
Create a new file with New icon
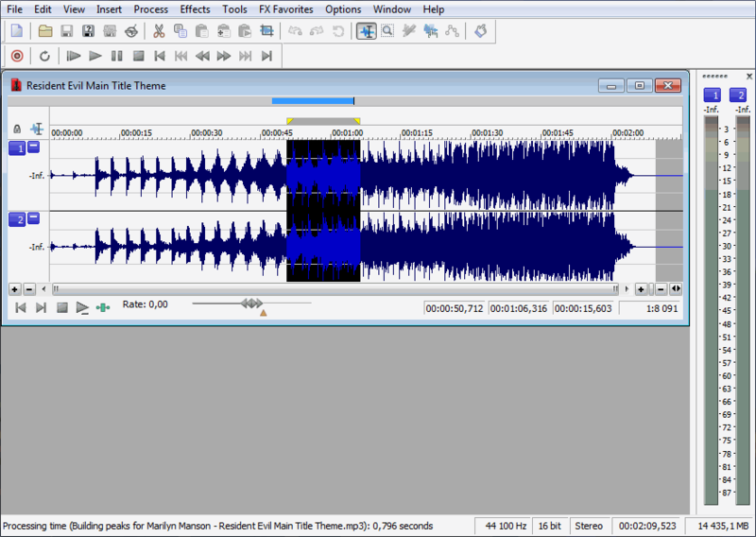click(x=17, y=31)
